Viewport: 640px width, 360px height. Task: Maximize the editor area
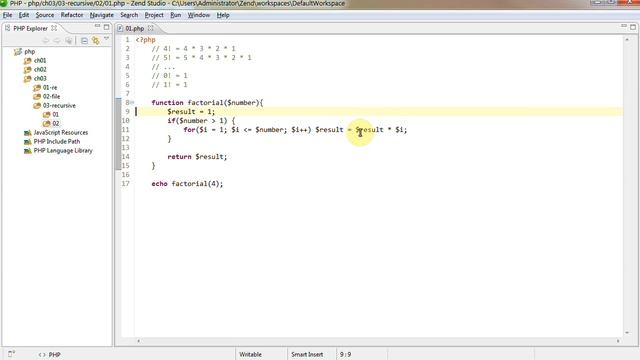pos(633,27)
